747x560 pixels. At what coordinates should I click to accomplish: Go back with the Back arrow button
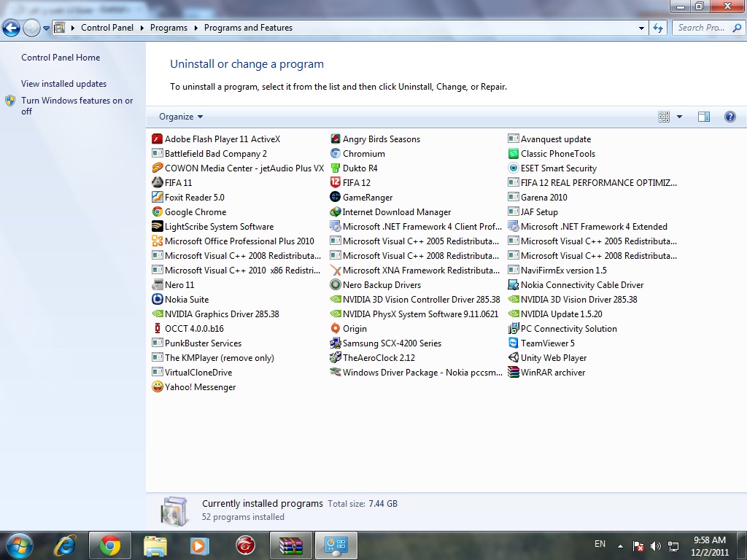(11, 28)
